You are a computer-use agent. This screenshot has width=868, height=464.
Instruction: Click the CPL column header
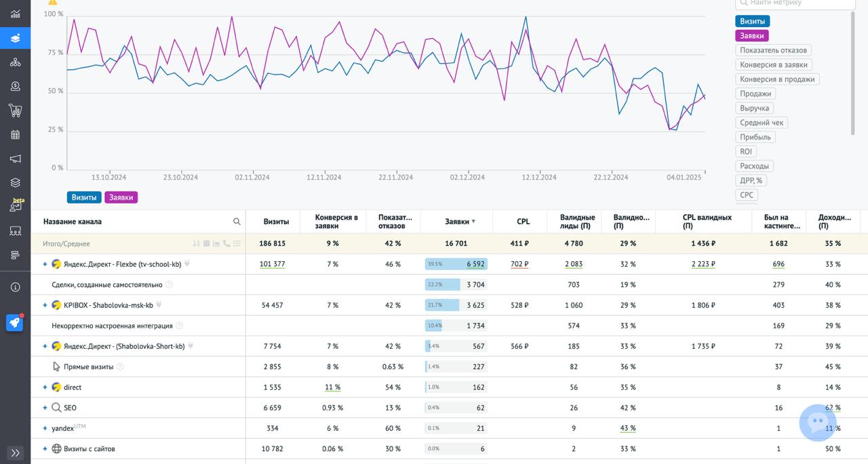tap(523, 221)
